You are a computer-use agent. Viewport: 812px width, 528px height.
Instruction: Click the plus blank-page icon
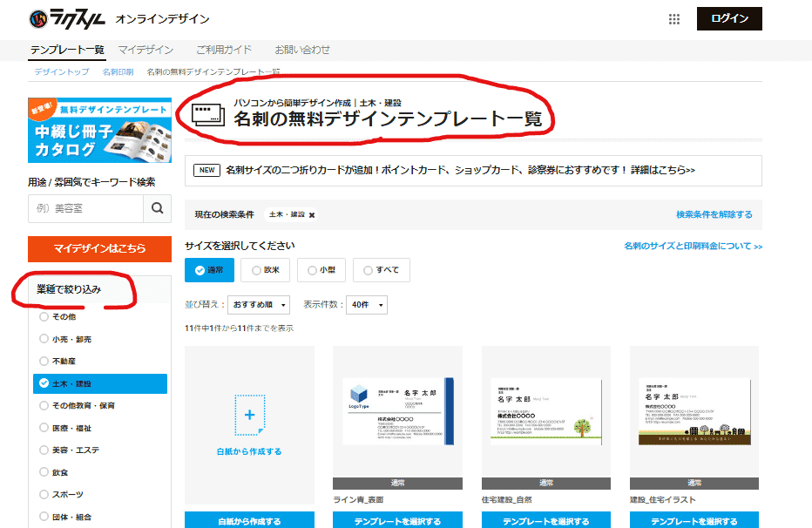(249, 415)
